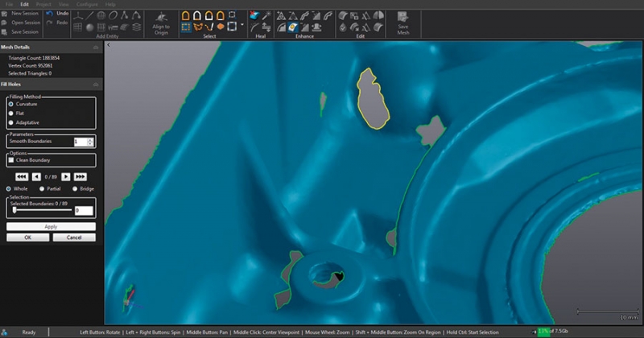Go to the next hole boundary

[x=65, y=176]
